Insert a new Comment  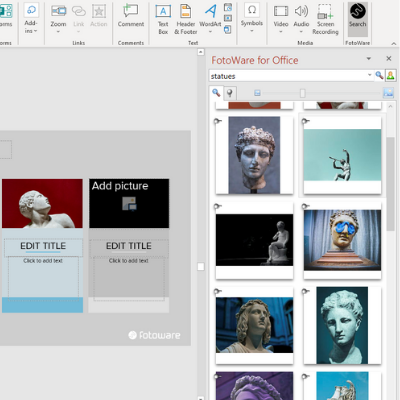[x=131, y=16]
